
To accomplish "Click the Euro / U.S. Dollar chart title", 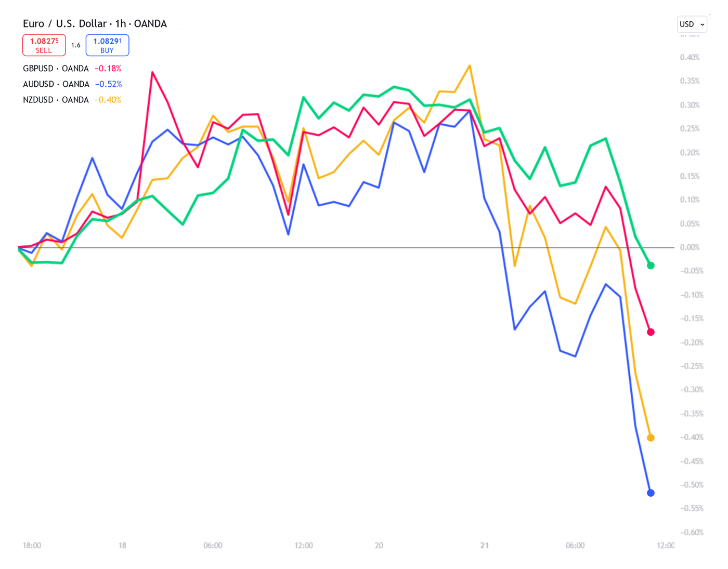I will tap(65, 23).
